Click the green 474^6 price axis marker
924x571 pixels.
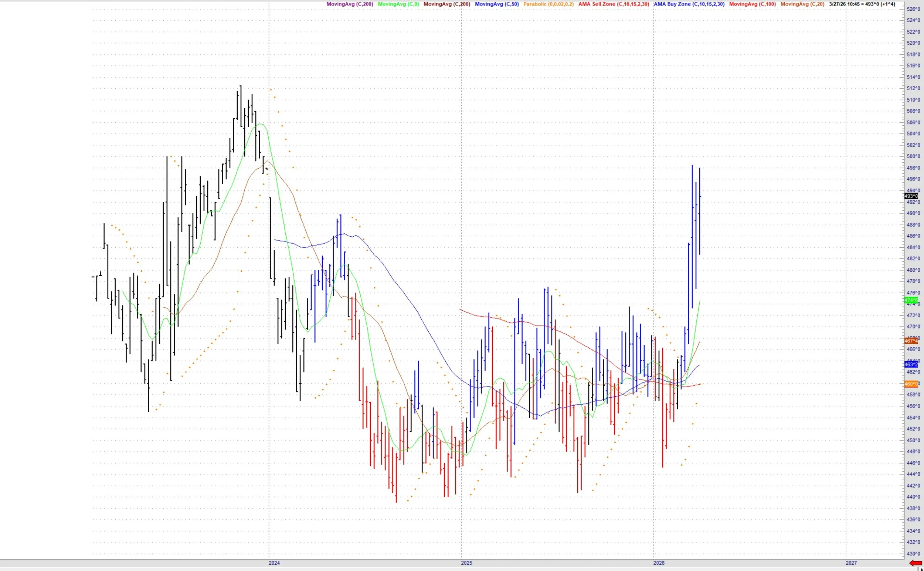click(x=911, y=300)
